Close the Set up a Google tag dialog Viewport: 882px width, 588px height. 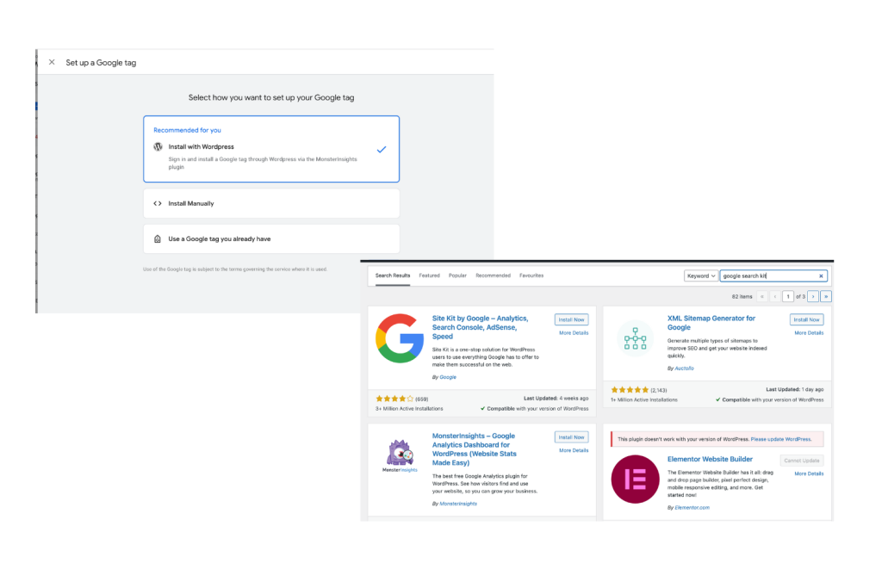click(x=52, y=62)
